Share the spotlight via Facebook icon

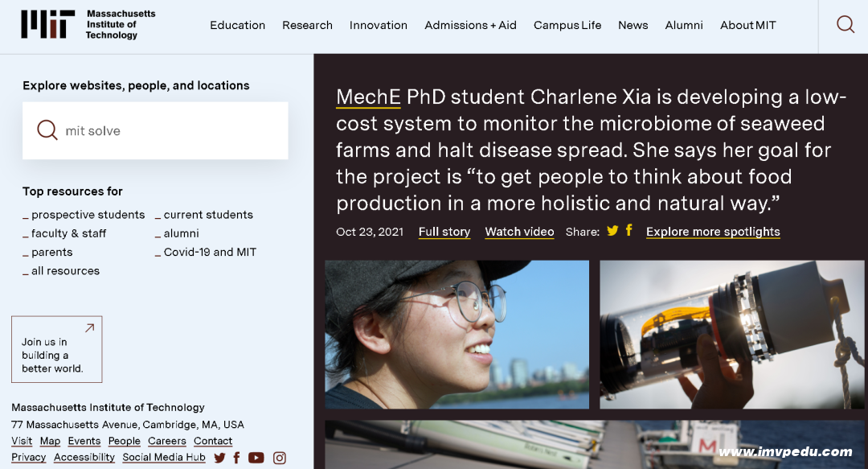(x=628, y=230)
